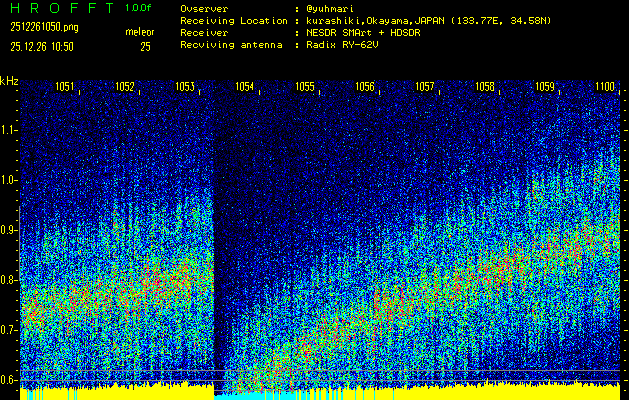This screenshot has height=400, width=629.
Task: Click the Ovserver label
Action: tap(204, 9)
